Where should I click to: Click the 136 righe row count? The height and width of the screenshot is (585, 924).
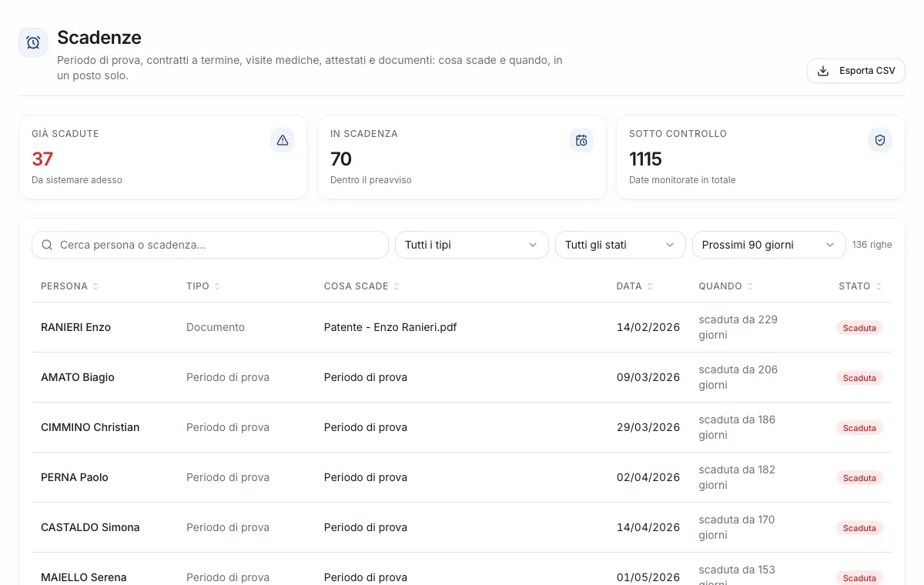pos(872,245)
